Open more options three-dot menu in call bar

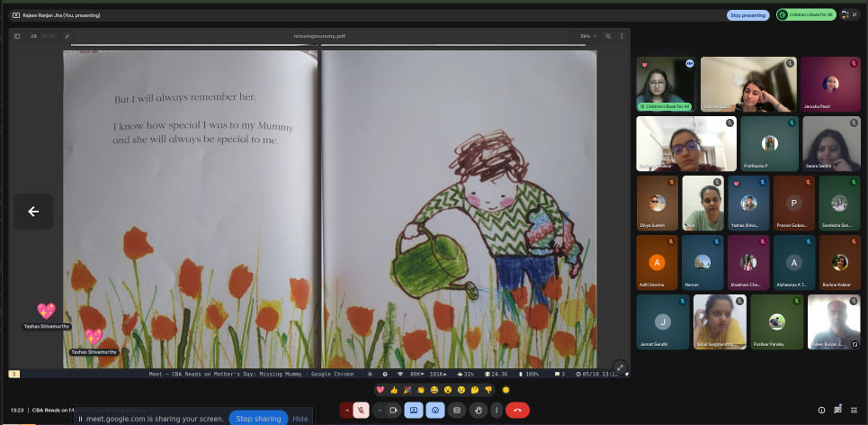click(497, 410)
